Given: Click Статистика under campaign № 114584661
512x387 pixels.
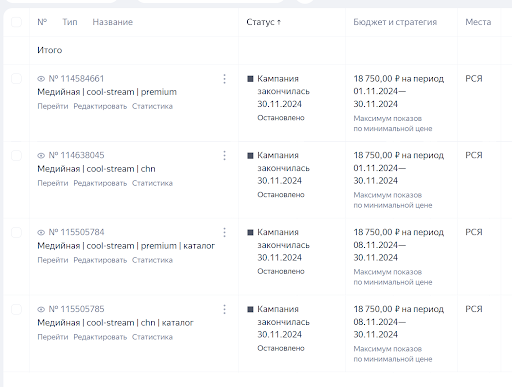Looking at the screenshot, I should (152, 106).
